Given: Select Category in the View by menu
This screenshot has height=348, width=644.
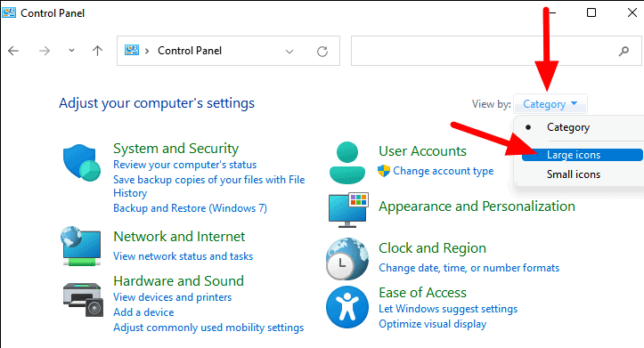Looking at the screenshot, I should click(568, 127).
